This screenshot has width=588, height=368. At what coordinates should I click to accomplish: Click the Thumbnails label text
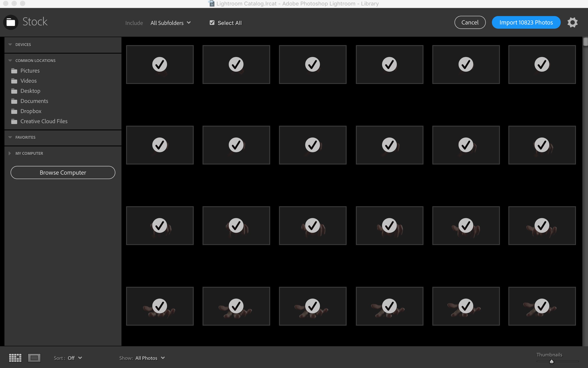point(549,355)
